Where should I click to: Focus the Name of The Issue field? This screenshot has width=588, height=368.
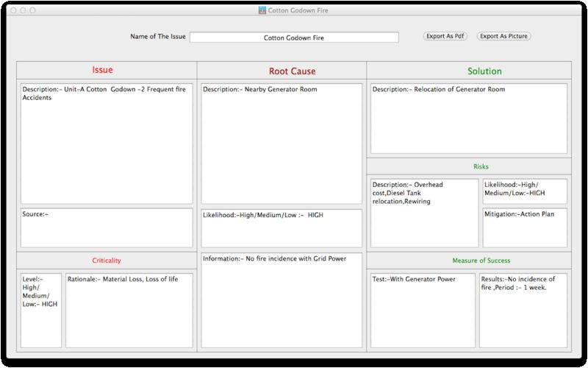(x=294, y=38)
